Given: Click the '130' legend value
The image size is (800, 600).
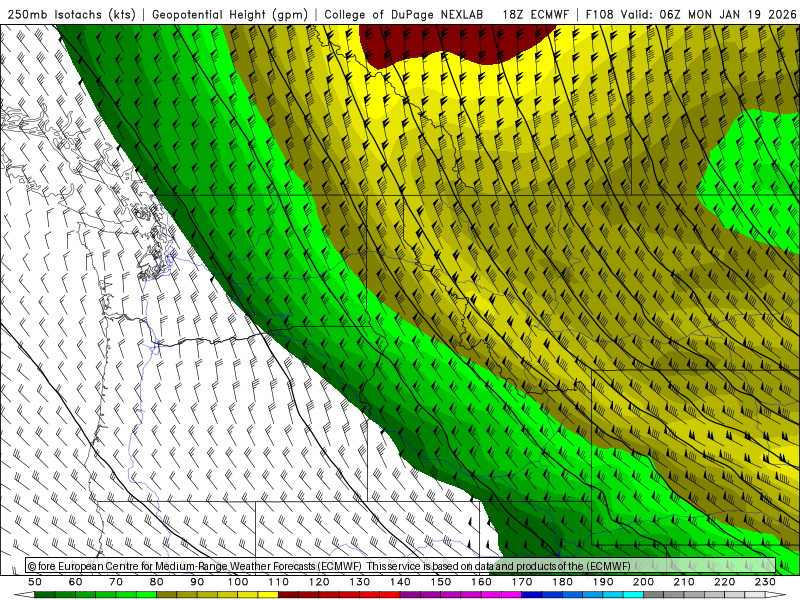Looking at the screenshot, I should (x=360, y=582).
